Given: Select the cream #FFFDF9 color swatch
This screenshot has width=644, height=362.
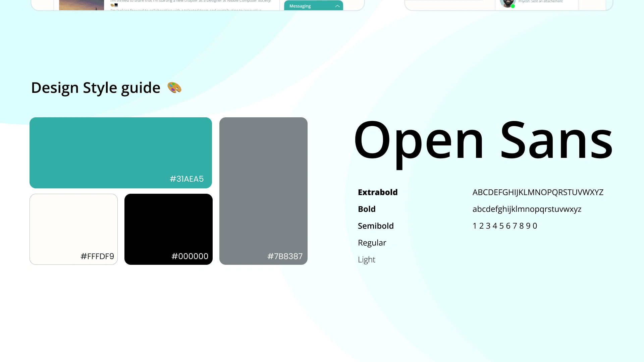Looking at the screenshot, I should (x=73, y=229).
